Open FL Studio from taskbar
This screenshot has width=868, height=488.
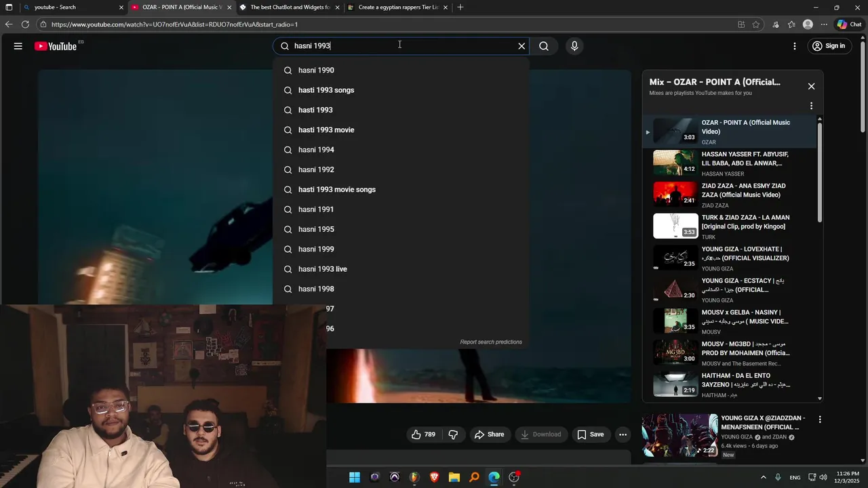[x=414, y=477]
